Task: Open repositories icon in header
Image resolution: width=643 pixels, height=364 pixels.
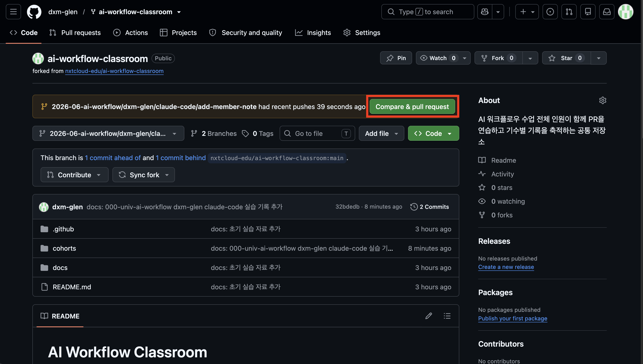Action: [588, 12]
